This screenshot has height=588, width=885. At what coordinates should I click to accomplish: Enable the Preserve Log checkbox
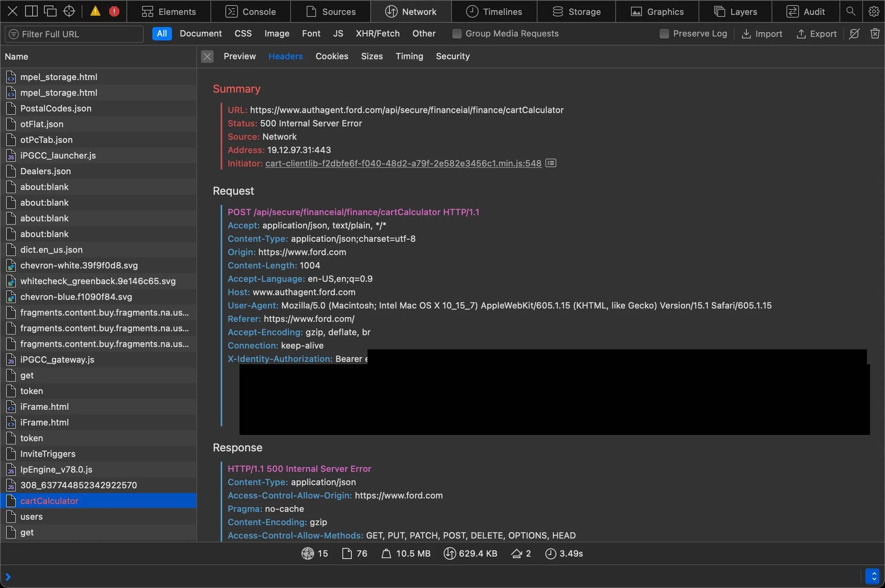click(664, 34)
